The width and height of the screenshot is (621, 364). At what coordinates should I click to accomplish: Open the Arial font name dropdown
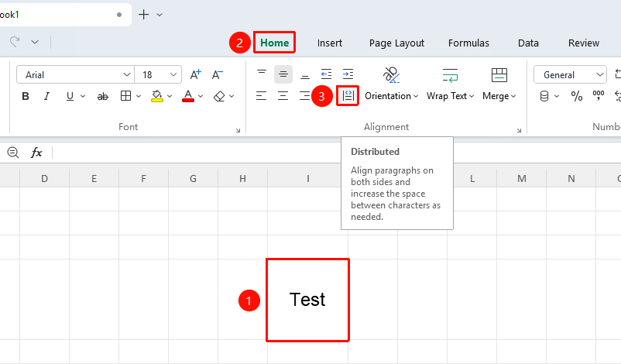click(x=126, y=74)
